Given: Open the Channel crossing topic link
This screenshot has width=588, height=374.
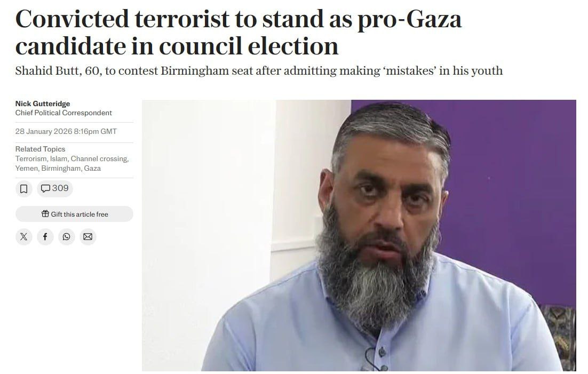Looking at the screenshot, I should click(99, 158).
